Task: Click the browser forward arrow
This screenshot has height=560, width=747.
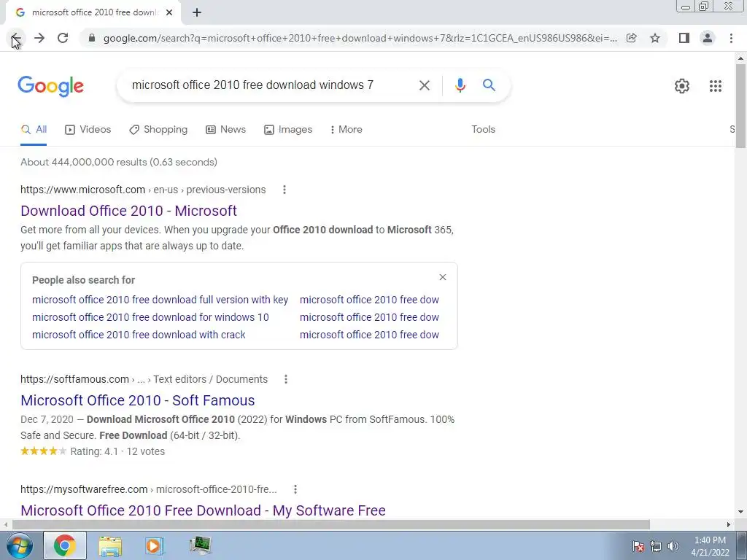Action: click(39, 38)
